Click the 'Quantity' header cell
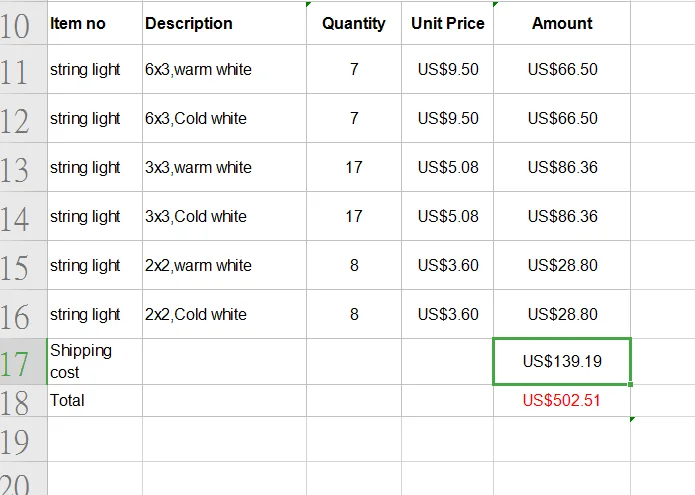This screenshot has height=495, width=695. (x=354, y=23)
